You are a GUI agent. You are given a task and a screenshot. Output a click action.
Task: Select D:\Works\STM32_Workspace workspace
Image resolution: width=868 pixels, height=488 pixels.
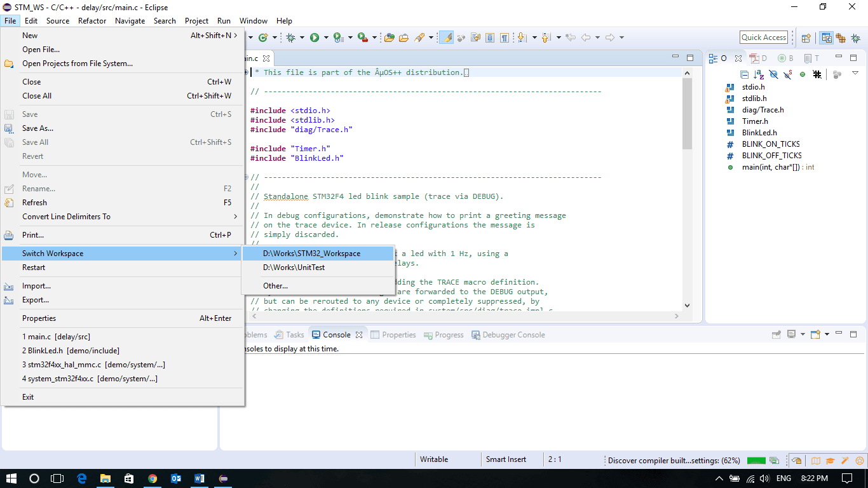318,254
